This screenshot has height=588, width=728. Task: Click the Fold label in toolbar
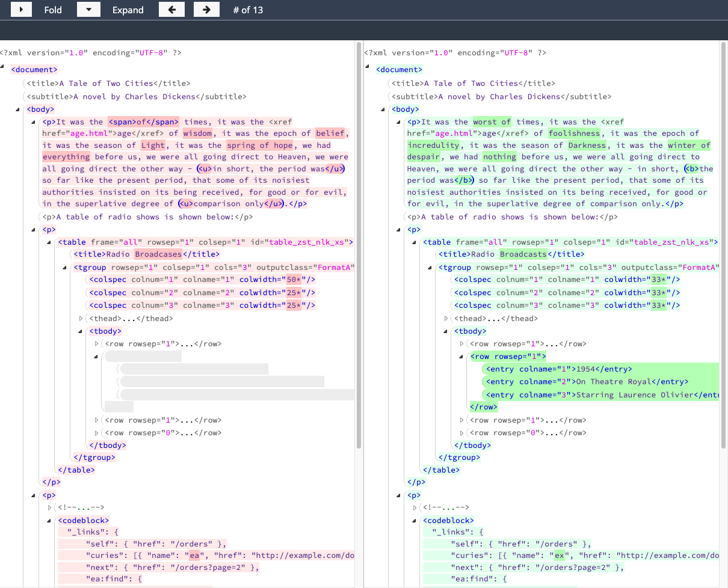point(53,10)
